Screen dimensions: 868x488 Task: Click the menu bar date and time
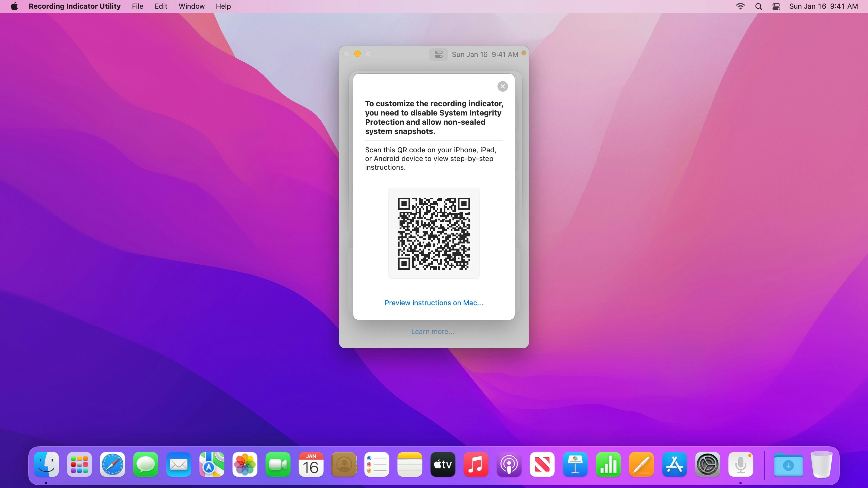[x=823, y=7]
